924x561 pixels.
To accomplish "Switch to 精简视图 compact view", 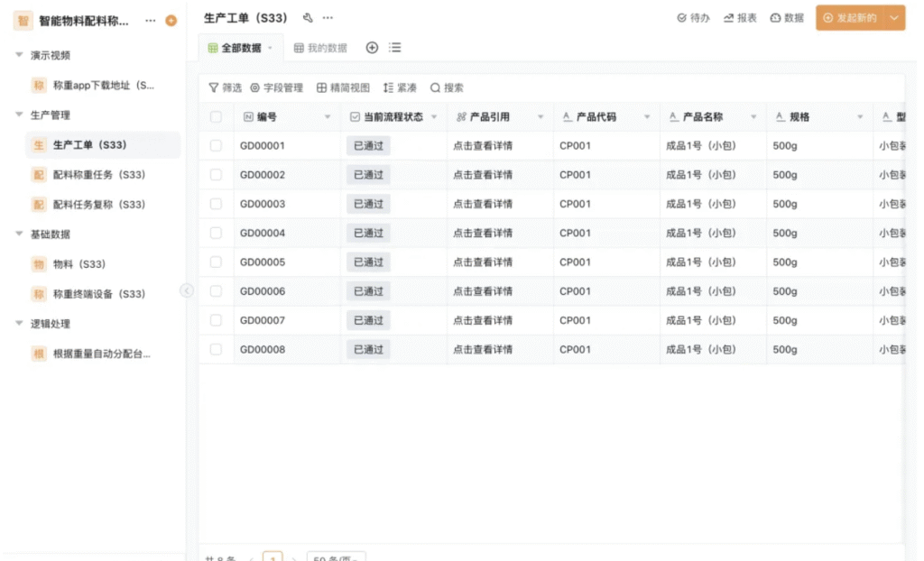I will click(343, 87).
